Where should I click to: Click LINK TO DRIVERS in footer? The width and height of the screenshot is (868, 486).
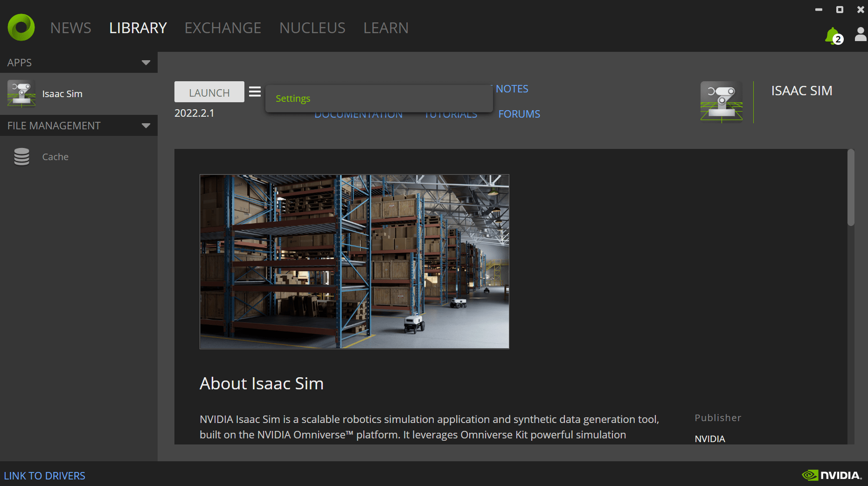tap(45, 476)
